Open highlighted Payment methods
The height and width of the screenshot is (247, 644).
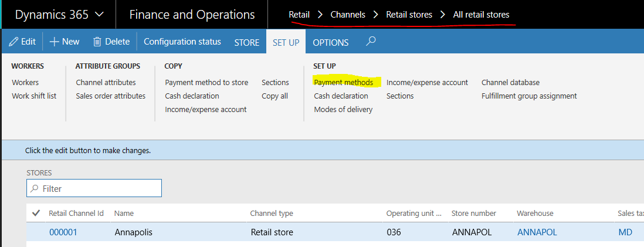[343, 83]
